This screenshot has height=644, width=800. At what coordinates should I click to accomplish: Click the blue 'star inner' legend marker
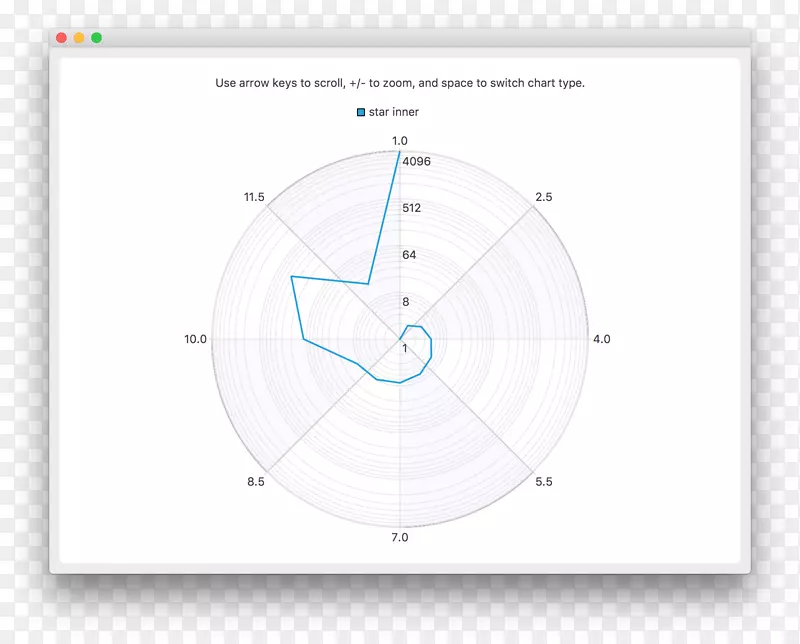click(361, 113)
